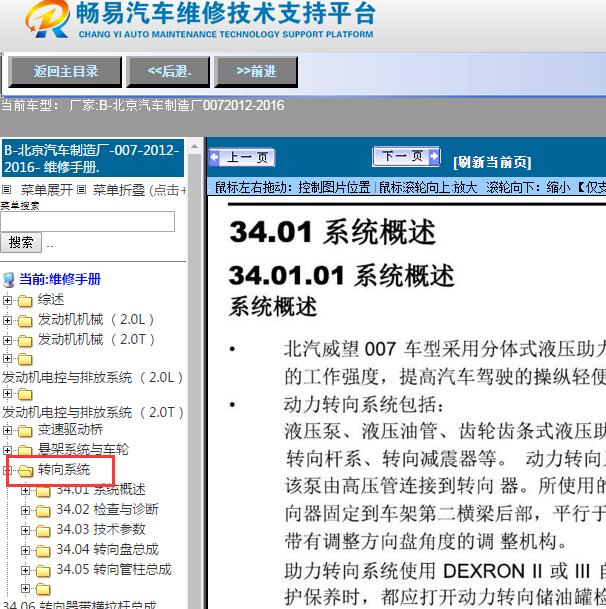Screen dimensions: 606x609
Task: Select 转向系统 tree item
Action: click(x=64, y=470)
